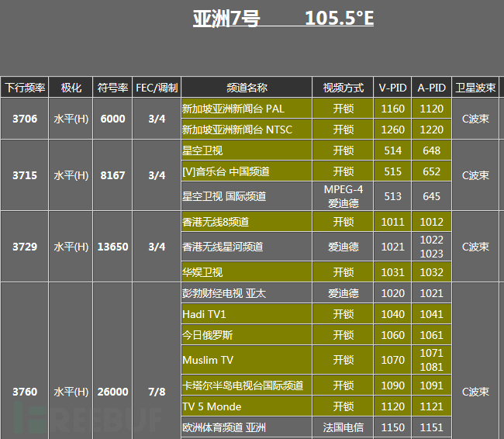Click the FEC/调制 column header

coord(157,88)
